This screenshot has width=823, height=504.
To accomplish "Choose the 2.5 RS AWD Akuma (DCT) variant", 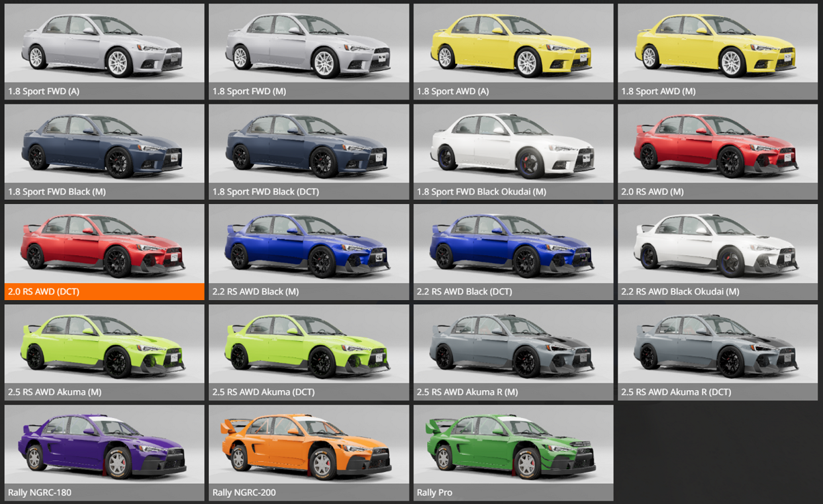I will click(x=308, y=345).
